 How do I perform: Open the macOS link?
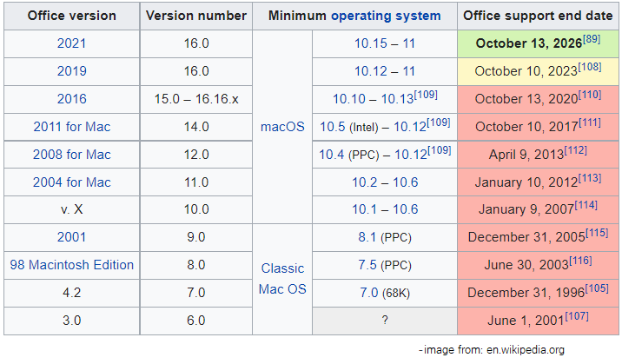[282, 127]
